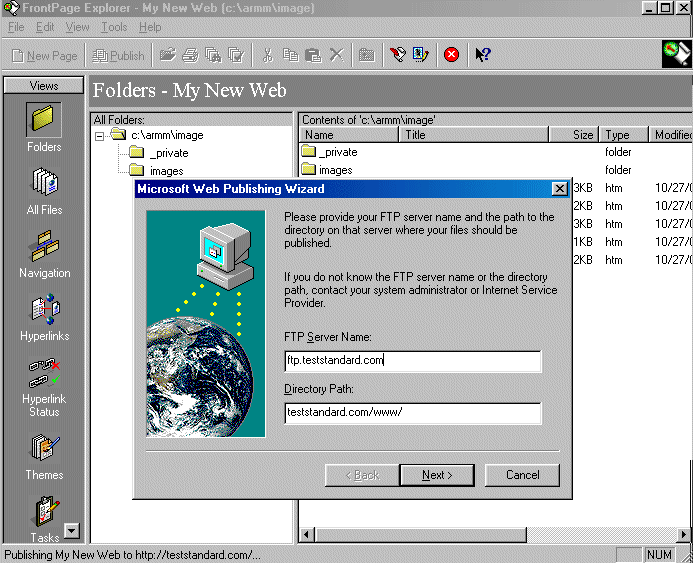The height and width of the screenshot is (563, 693).
Task: Click the Cross File Find toolbar icon
Action: [x=213, y=55]
